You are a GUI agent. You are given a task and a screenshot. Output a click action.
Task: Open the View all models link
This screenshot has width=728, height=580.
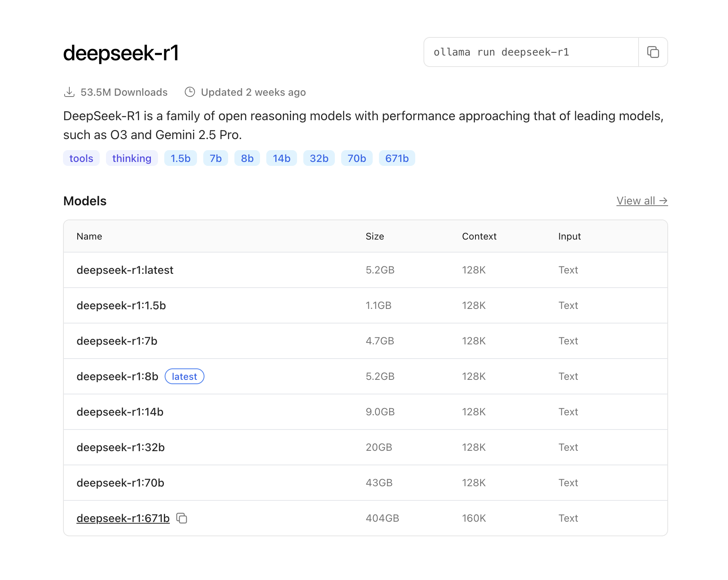coord(642,201)
